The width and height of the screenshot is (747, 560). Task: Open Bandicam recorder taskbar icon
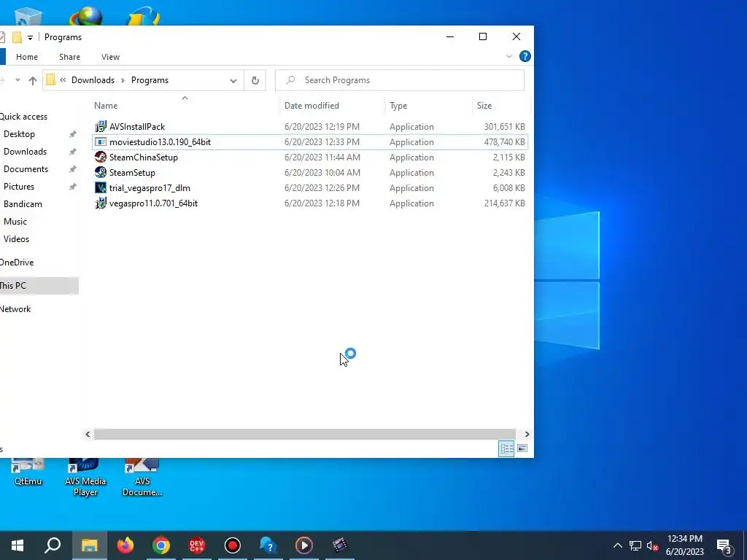tap(233, 545)
